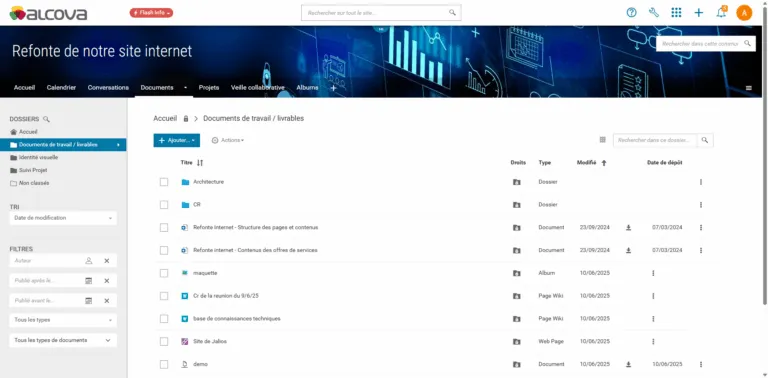Open the orange user avatar menu
Image resolution: width=768 pixels, height=378 pixels.
click(x=744, y=13)
